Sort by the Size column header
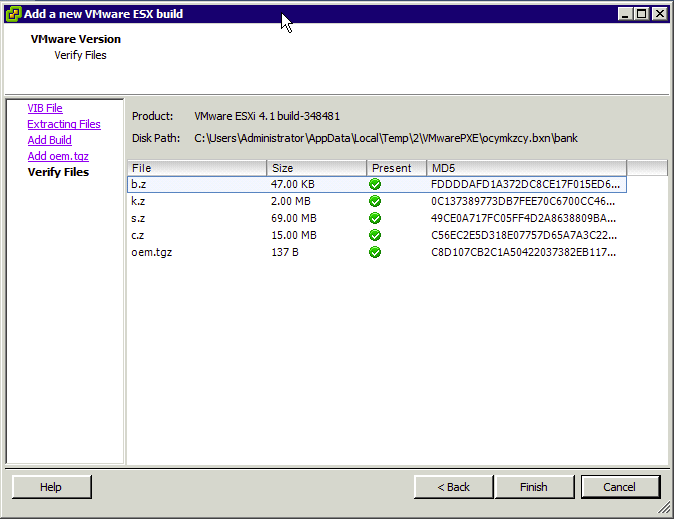Viewport: 674px width, 519px height. (316, 168)
